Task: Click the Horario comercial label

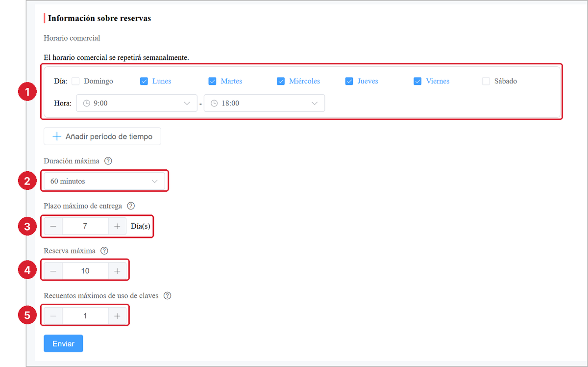Action: (72, 38)
